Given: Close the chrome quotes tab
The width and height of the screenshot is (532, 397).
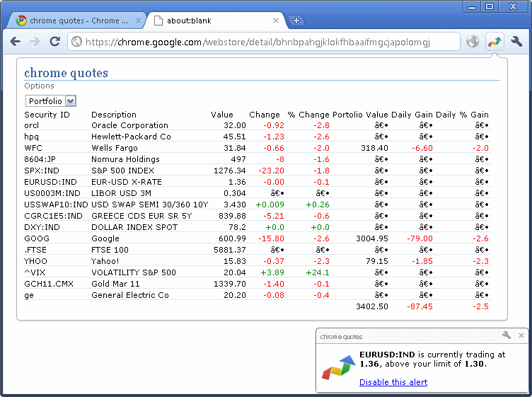Looking at the screenshot, I should coord(139,21).
